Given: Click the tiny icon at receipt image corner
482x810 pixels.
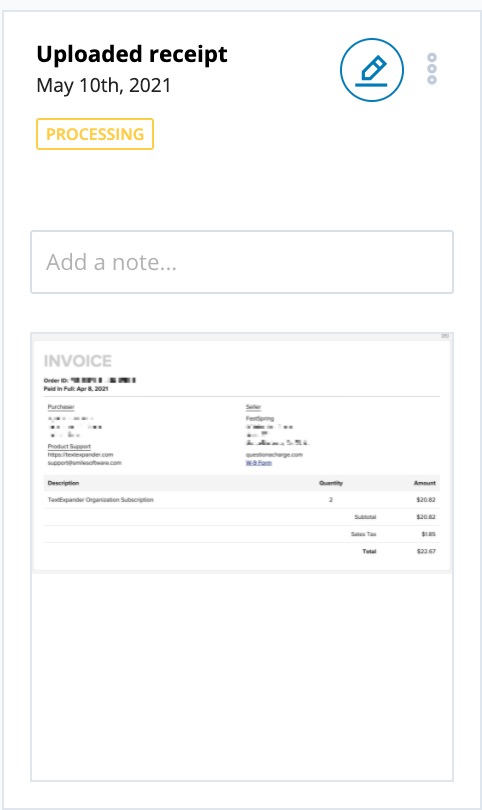Looking at the screenshot, I should [x=445, y=336].
